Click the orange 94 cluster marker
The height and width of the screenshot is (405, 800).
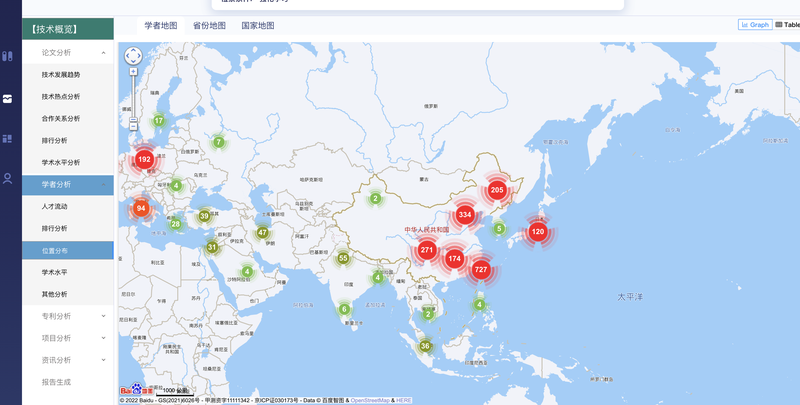tap(141, 208)
